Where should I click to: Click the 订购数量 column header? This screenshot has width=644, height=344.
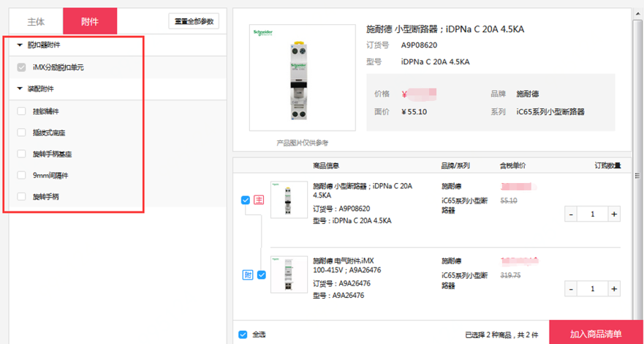pyautogui.click(x=607, y=165)
